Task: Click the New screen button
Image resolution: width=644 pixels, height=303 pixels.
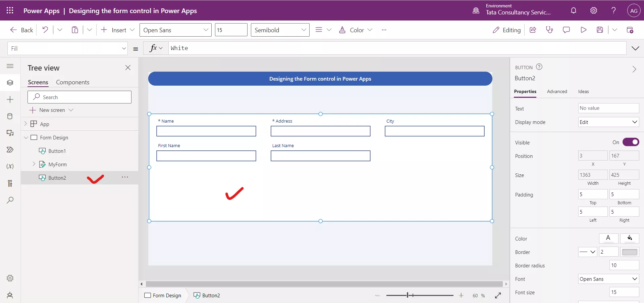Action: coord(51,110)
